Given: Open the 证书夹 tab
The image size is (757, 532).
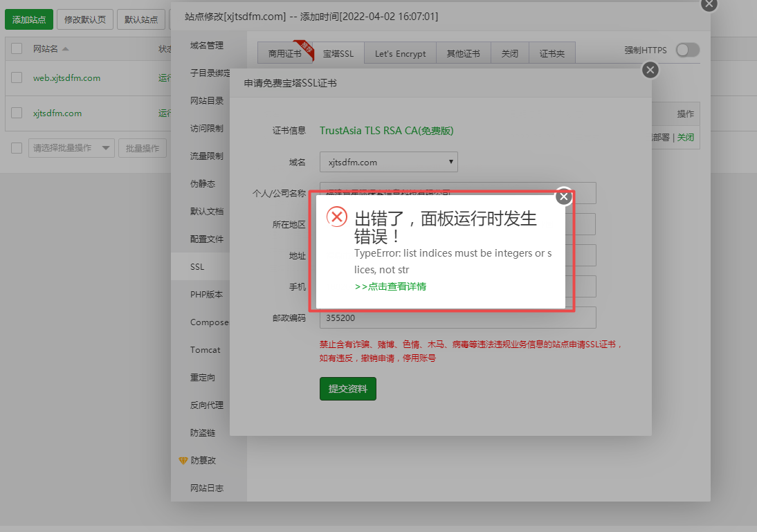Looking at the screenshot, I should [x=551, y=53].
